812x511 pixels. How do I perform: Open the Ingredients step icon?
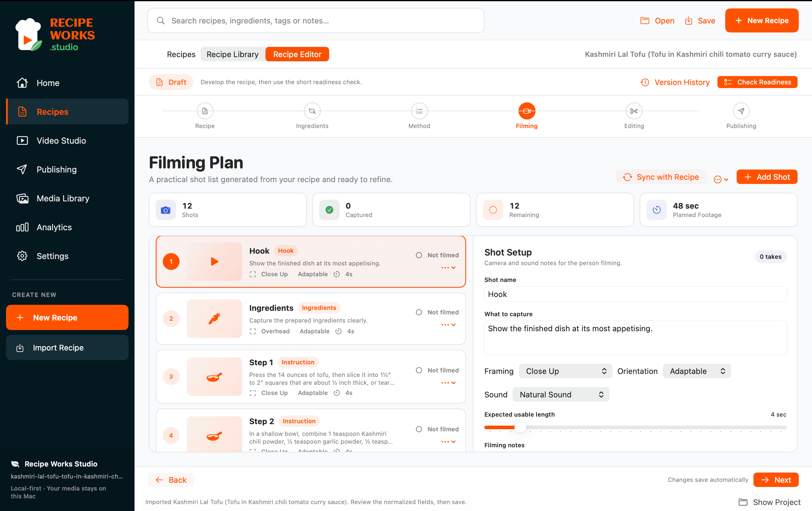coord(312,111)
